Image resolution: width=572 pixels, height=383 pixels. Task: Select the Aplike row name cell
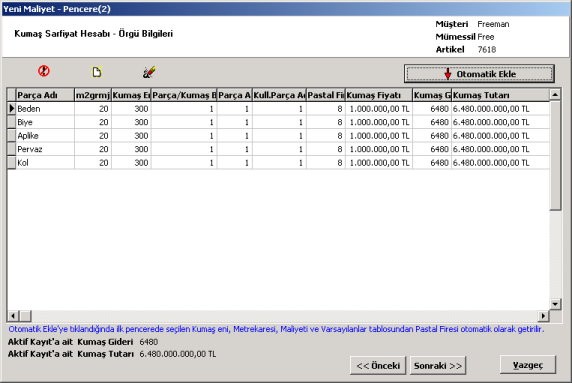(45, 136)
